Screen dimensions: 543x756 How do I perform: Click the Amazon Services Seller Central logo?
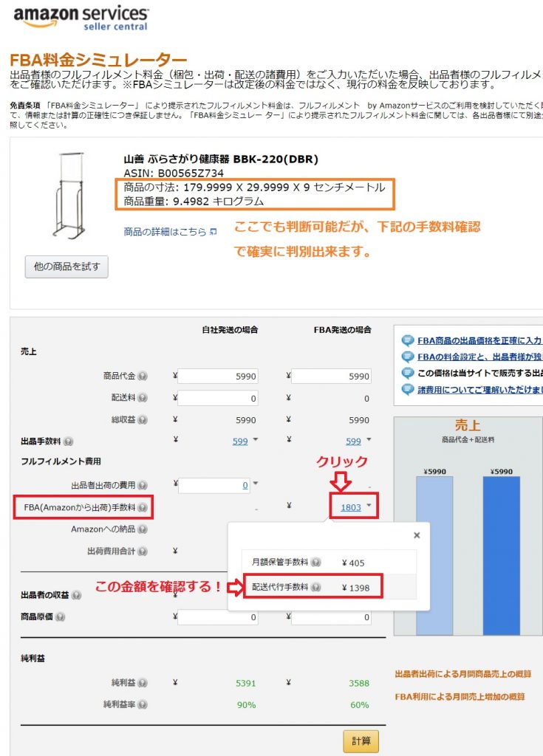pyautogui.click(x=81, y=18)
